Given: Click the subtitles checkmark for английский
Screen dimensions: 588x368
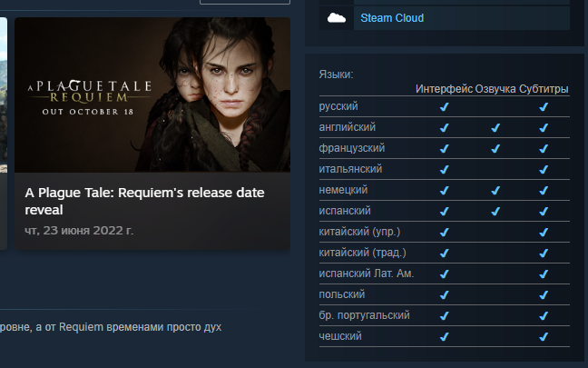Looking at the screenshot, I should (544, 128).
